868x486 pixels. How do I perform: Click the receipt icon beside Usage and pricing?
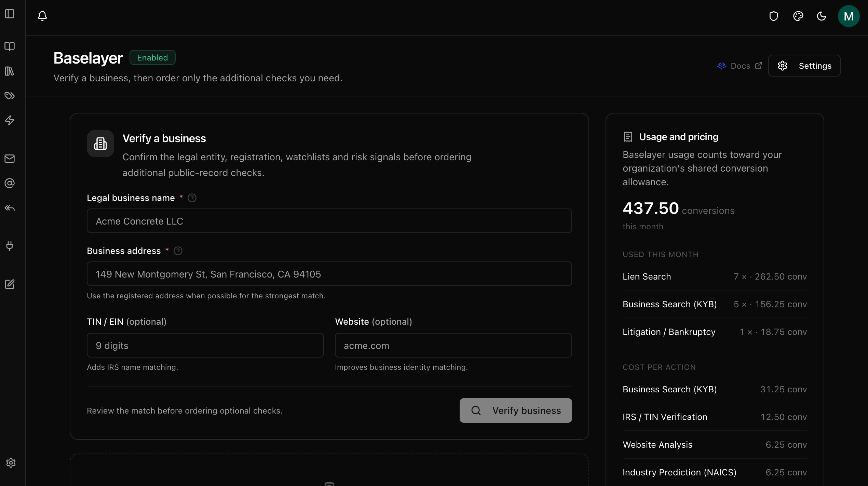click(x=628, y=137)
